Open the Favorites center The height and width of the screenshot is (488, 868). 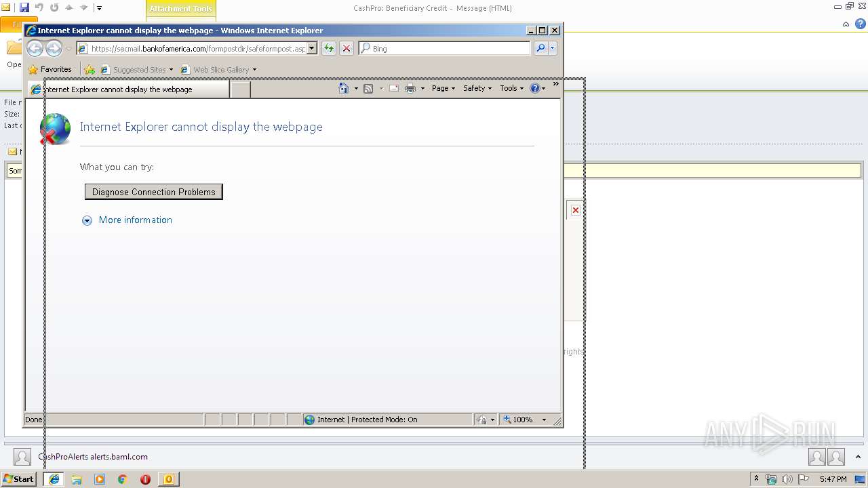pos(50,69)
